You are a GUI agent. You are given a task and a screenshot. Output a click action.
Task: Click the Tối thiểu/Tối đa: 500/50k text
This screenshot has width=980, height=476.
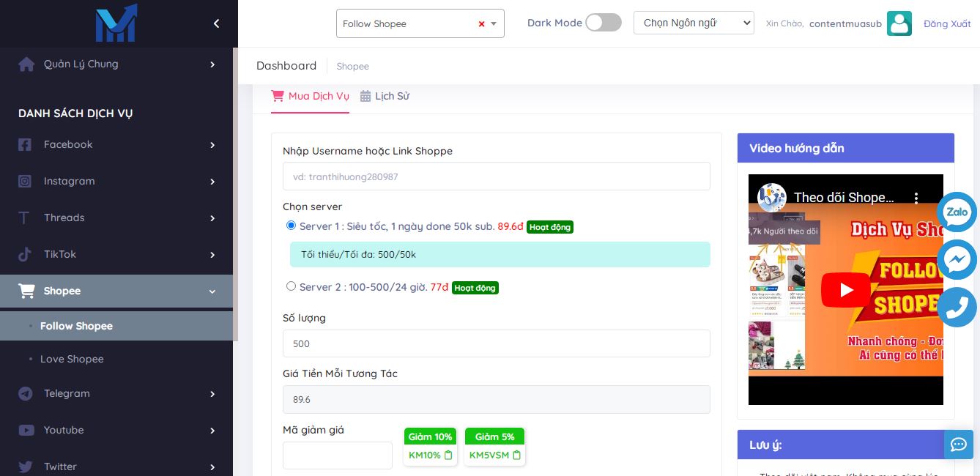coord(358,255)
